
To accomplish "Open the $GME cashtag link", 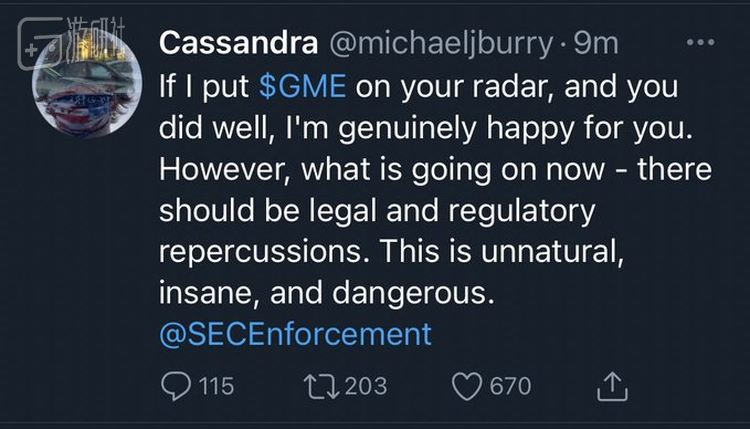I will point(302,86).
